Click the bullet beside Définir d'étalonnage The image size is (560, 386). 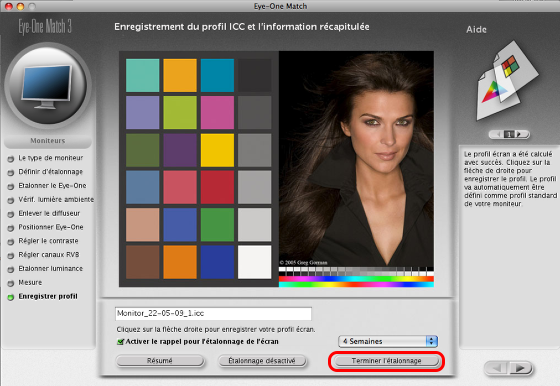11,172
